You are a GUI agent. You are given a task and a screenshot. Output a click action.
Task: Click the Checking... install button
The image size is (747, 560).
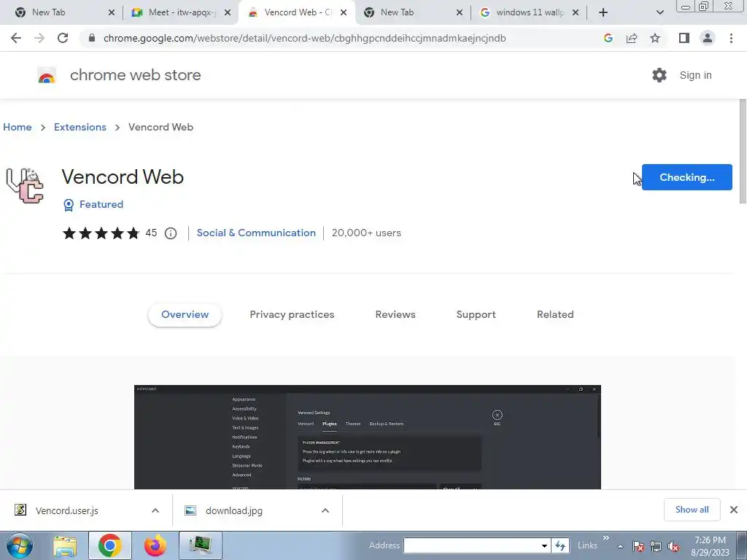pyautogui.click(x=686, y=177)
